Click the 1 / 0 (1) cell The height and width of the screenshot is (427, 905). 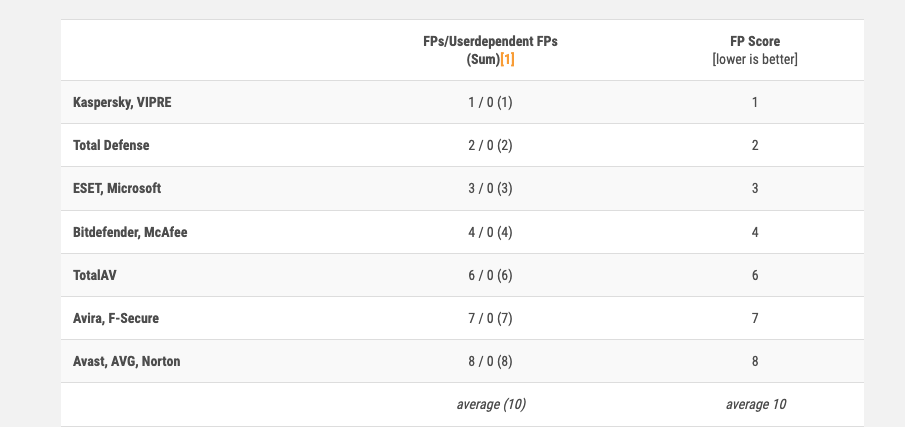point(490,102)
